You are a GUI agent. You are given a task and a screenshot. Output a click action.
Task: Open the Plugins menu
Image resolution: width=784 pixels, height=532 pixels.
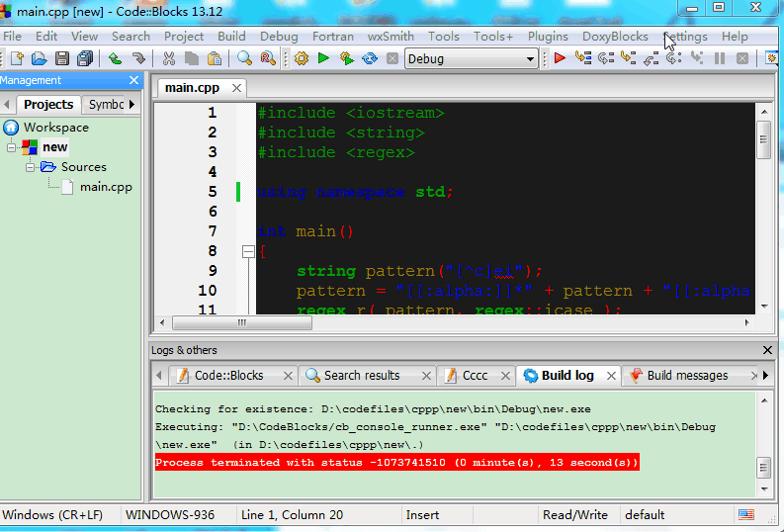(548, 37)
